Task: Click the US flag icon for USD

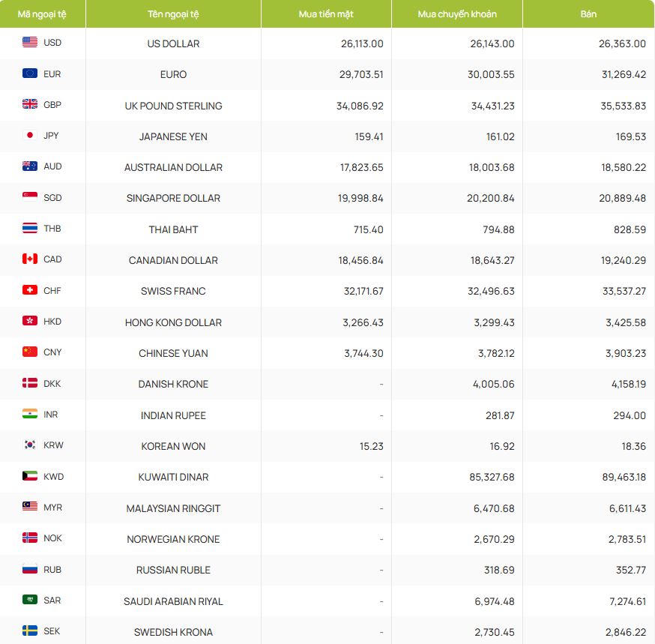Action: pyautogui.click(x=30, y=43)
